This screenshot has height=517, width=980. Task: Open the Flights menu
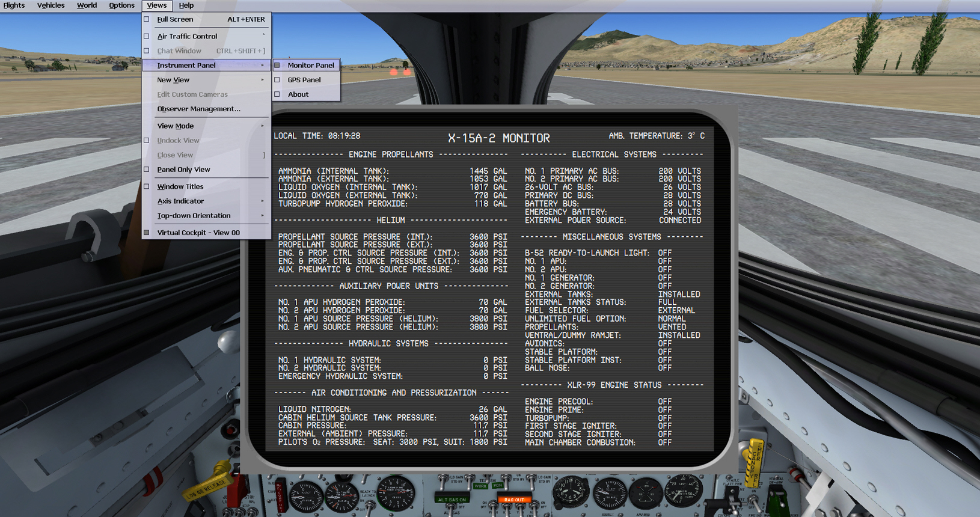(14, 5)
